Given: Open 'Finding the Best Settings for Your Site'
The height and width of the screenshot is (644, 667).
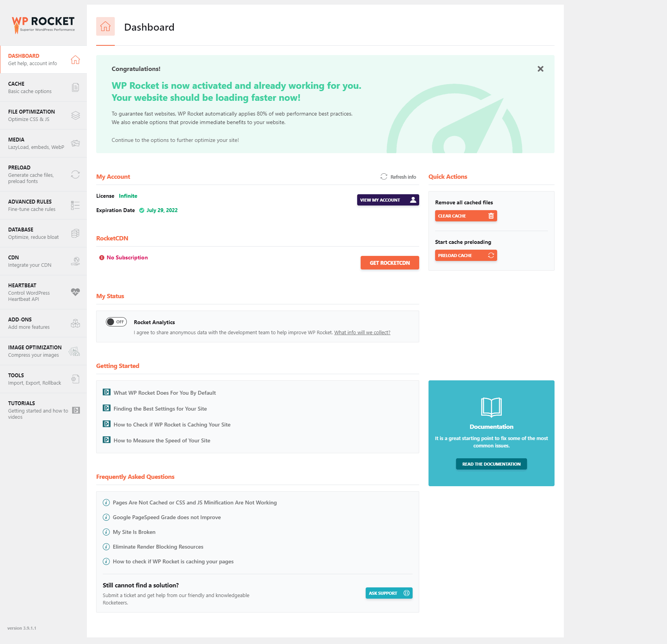Looking at the screenshot, I should [160, 409].
